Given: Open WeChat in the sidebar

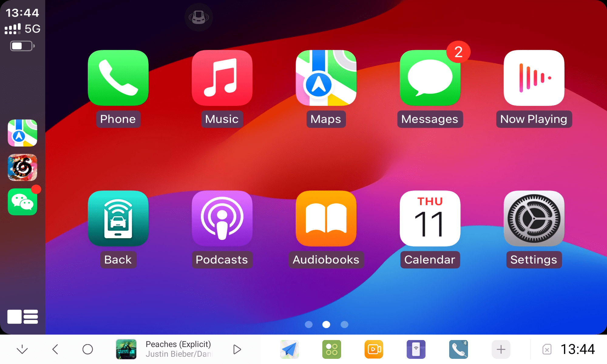Looking at the screenshot, I should point(22,202).
